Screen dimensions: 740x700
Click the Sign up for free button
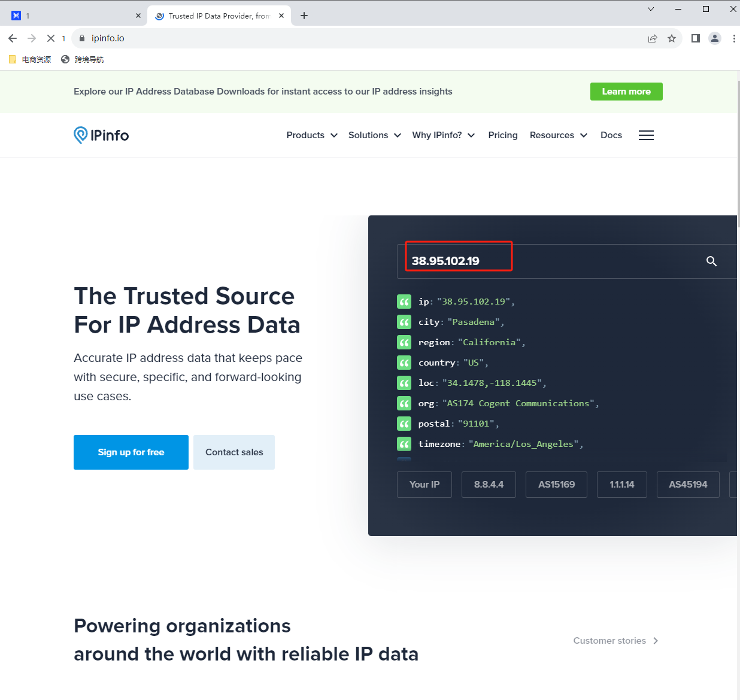131,452
